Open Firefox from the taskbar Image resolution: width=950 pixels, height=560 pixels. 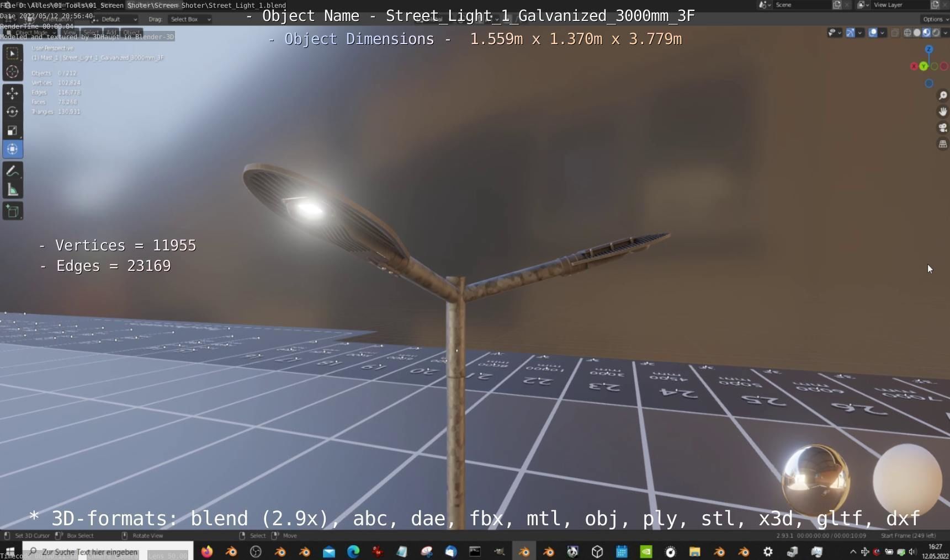[207, 551]
